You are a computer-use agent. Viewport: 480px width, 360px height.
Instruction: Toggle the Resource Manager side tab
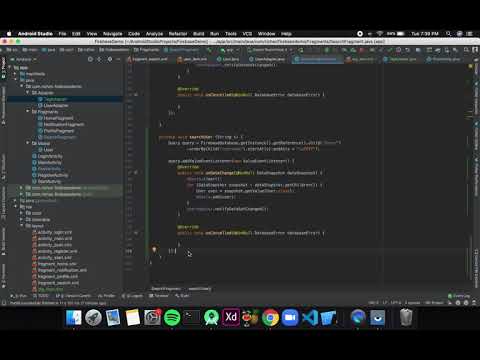coord(3,106)
